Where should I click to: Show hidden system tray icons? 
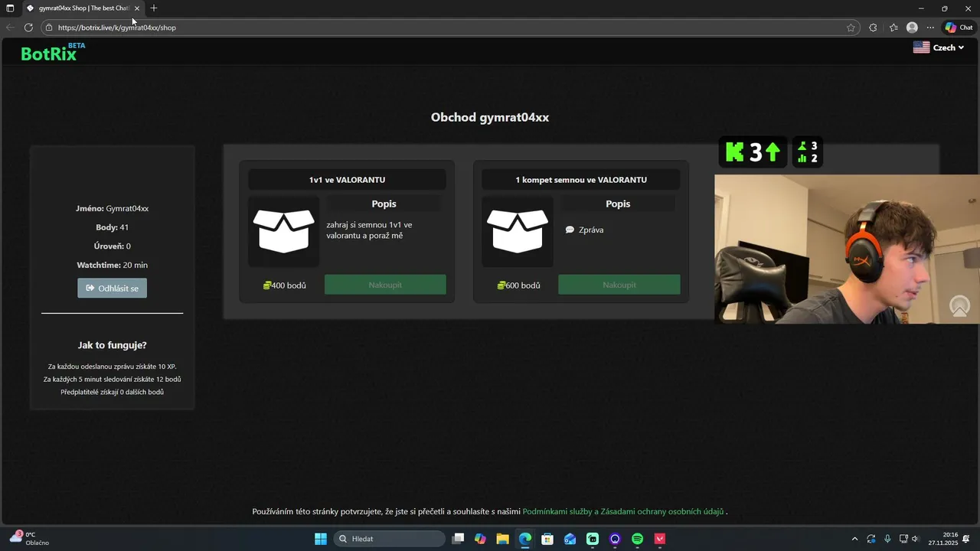pos(854,539)
